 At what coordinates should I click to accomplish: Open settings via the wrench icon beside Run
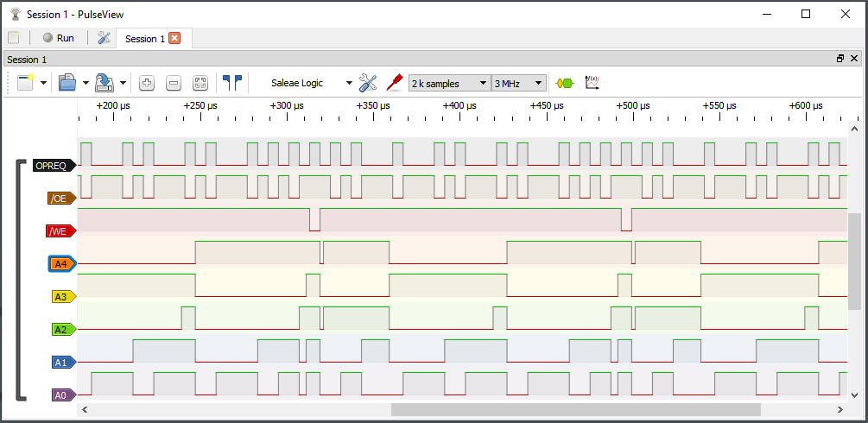coord(104,38)
